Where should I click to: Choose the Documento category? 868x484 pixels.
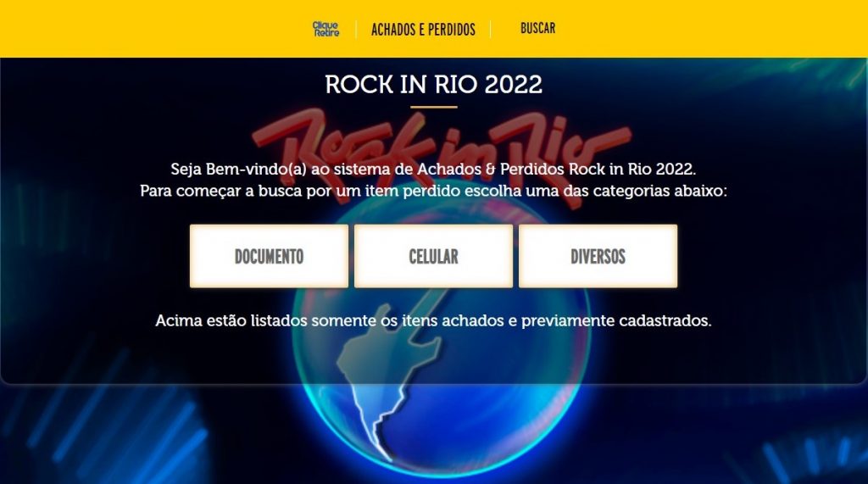point(269,256)
